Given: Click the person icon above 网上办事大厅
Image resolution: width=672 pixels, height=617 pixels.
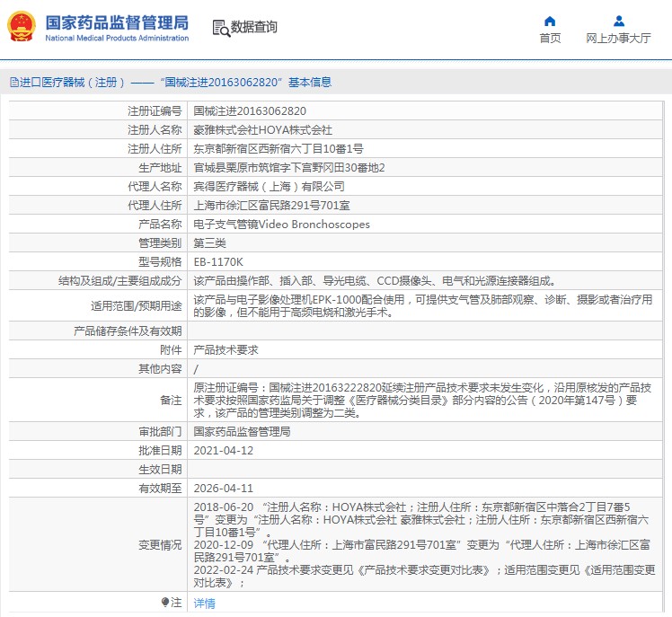Looking at the screenshot, I should (x=618, y=22).
